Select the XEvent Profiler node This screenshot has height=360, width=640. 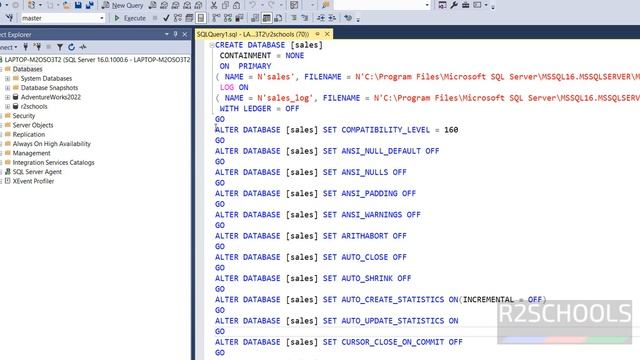[x=33, y=182]
